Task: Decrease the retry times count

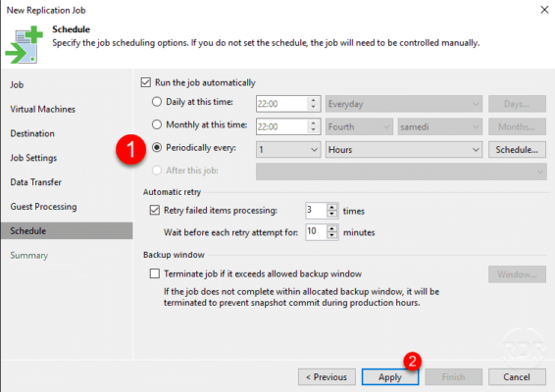Action: [331, 214]
